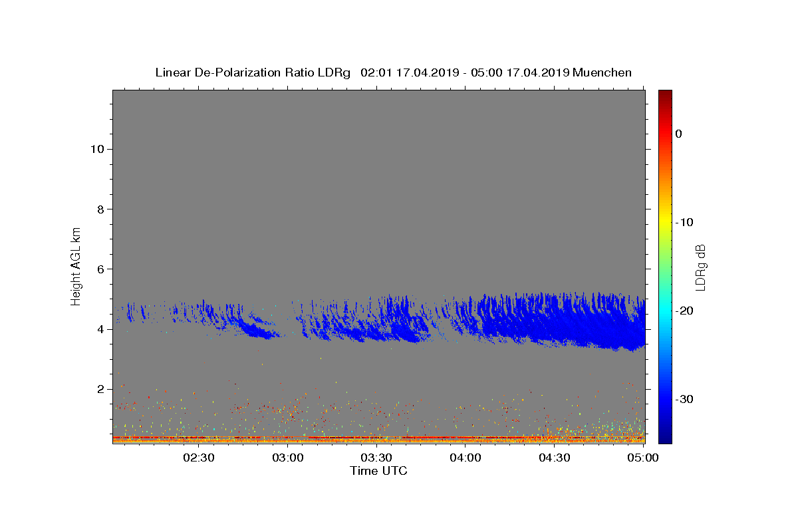Click the colorbar value -10

(x=685, y=222)
